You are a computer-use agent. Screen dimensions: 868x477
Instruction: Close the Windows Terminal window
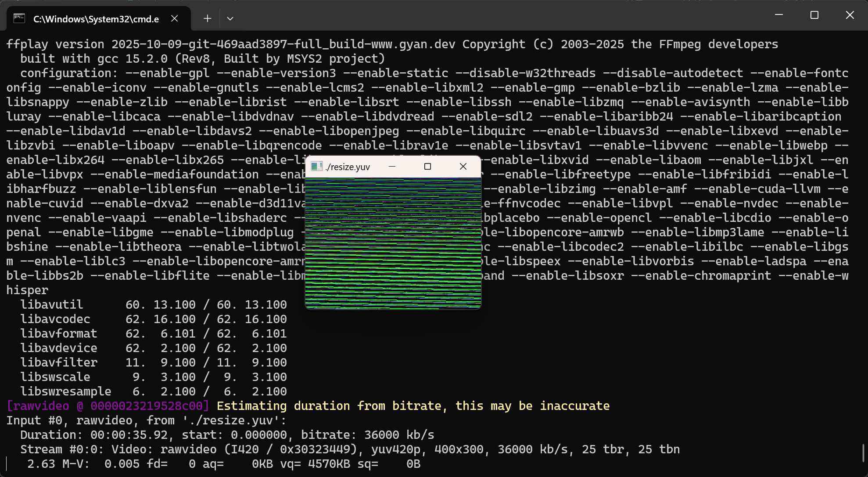tap(850, 15)
